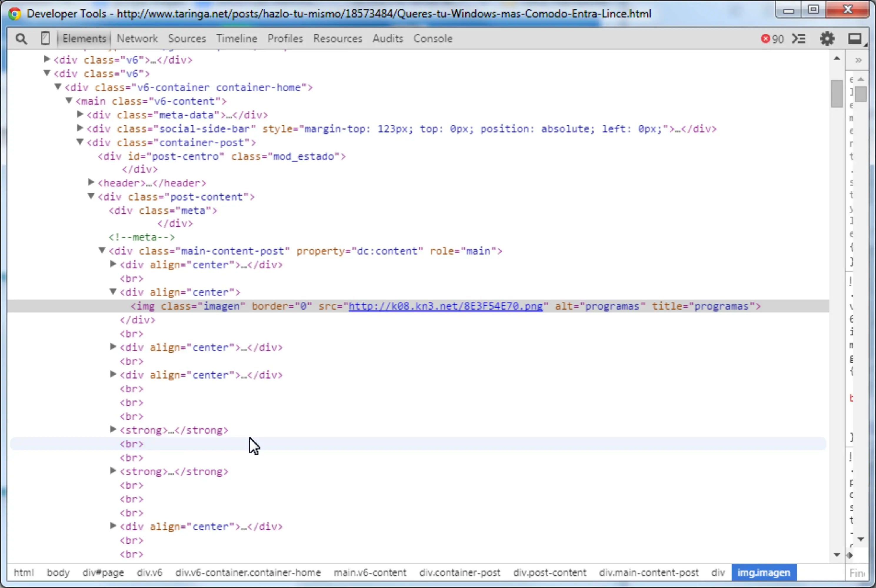Select the div id post-centro row
The image size is (876, 588).
222,156
